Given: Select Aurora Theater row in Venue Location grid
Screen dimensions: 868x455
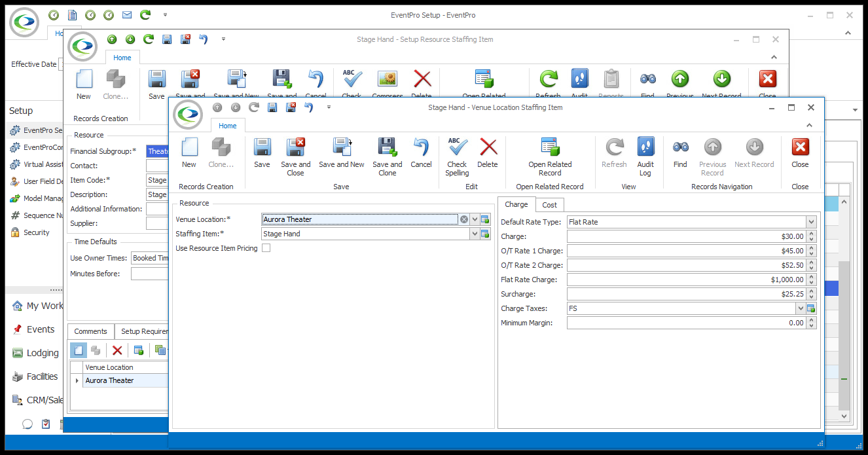Looking at the screenshot, I should 119,380.
